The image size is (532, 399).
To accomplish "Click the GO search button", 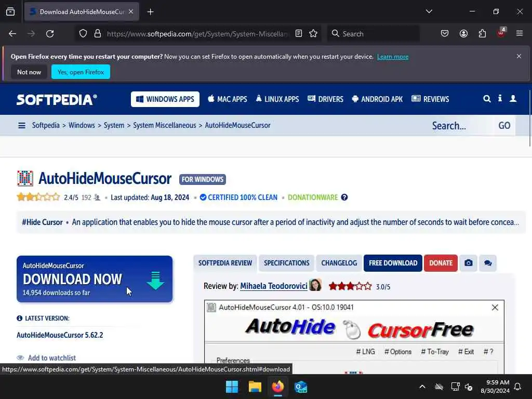I will (504, 126).
